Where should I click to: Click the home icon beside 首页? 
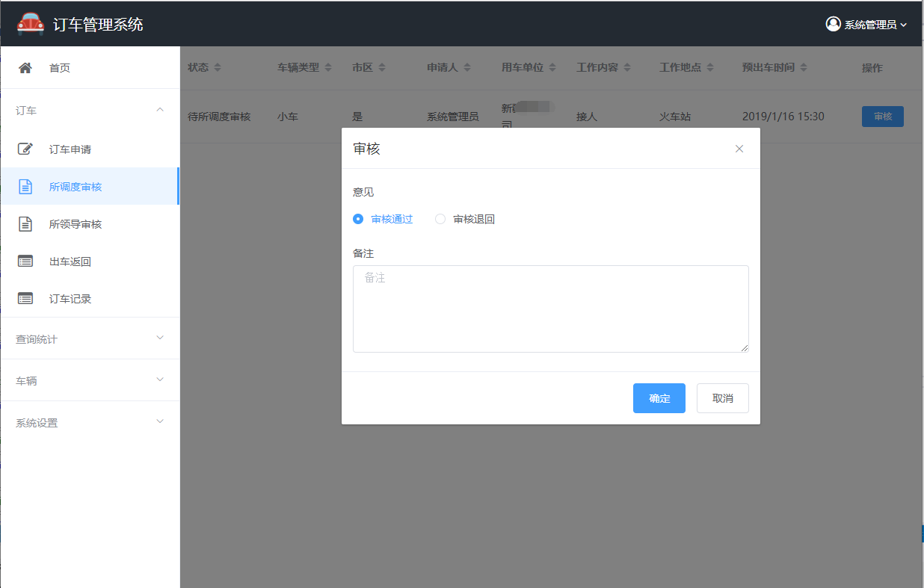coord(25,68)
